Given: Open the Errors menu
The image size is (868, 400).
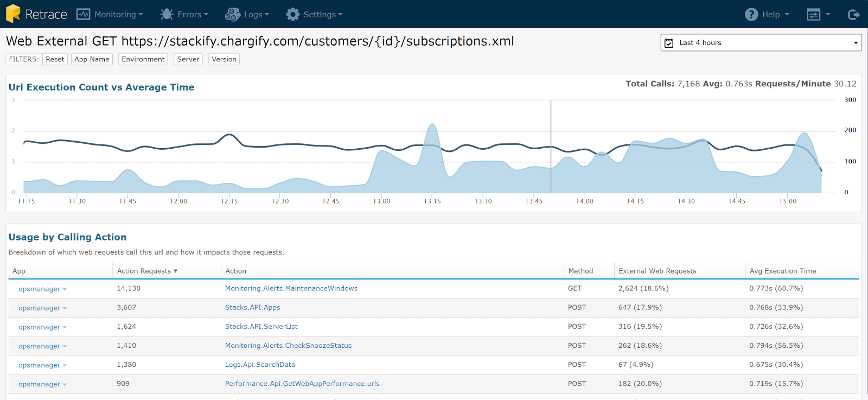Looking at the screenshot, I should coord(184,15).
